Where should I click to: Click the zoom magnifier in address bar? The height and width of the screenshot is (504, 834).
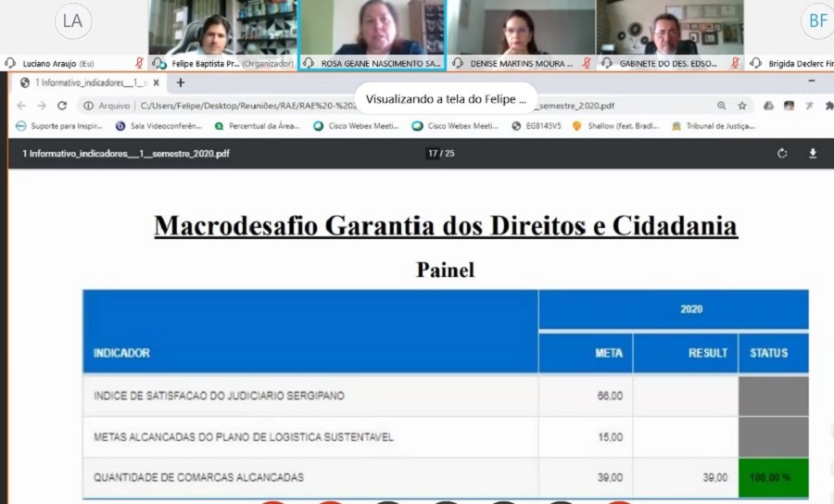(x=721, y=106)
